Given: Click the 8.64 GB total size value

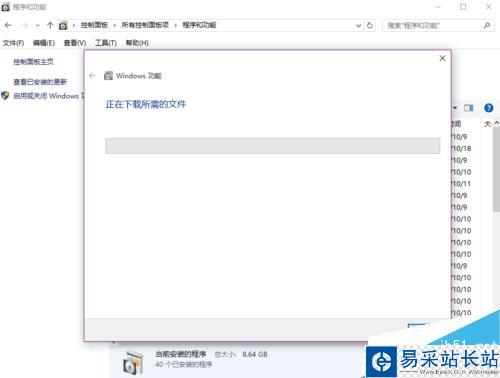Looking at the screenshot, I should pyautogui.click(x=255, y=354).
